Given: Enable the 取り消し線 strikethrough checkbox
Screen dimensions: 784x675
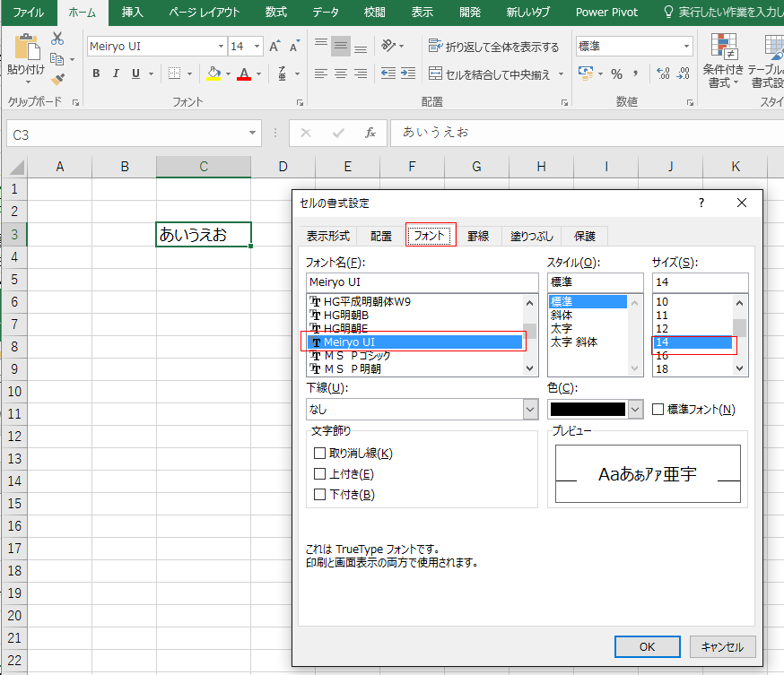Looking at the screenshot, I should 319,454.
